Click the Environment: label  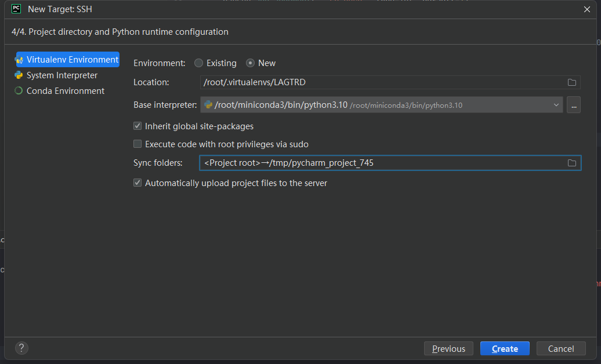click(160, 63)
